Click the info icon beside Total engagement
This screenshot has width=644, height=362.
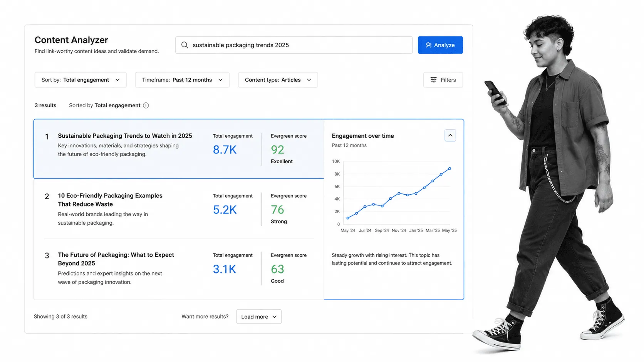pos(146,105)
